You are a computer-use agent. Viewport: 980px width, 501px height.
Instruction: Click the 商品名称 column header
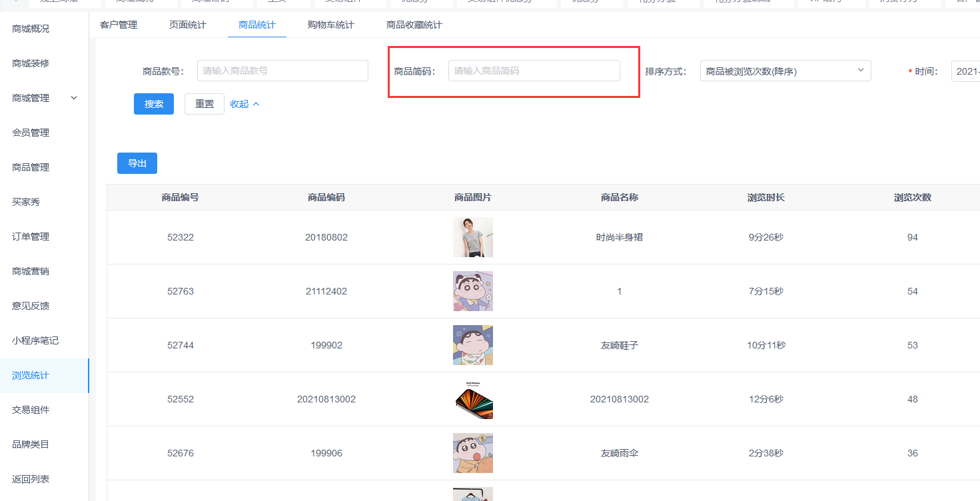(620, 197)
